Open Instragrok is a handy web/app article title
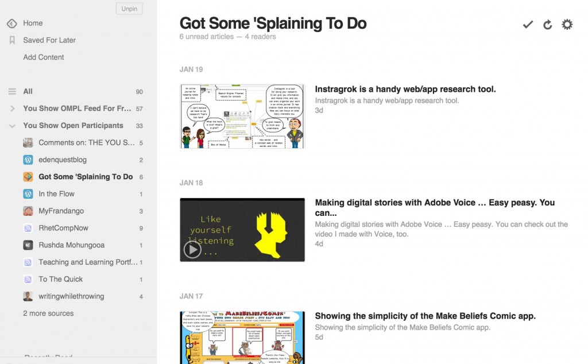This screenshot has height=364, width=588. point(405,89)
